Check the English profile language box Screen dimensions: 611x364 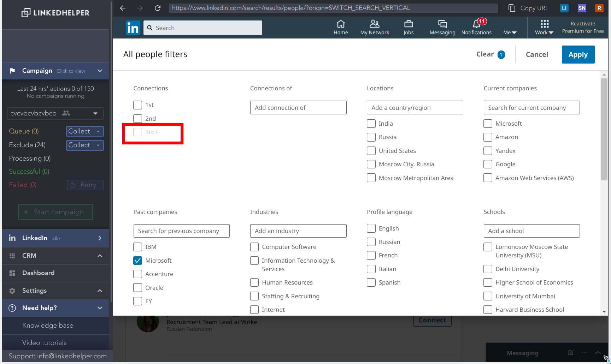(371, 228)
